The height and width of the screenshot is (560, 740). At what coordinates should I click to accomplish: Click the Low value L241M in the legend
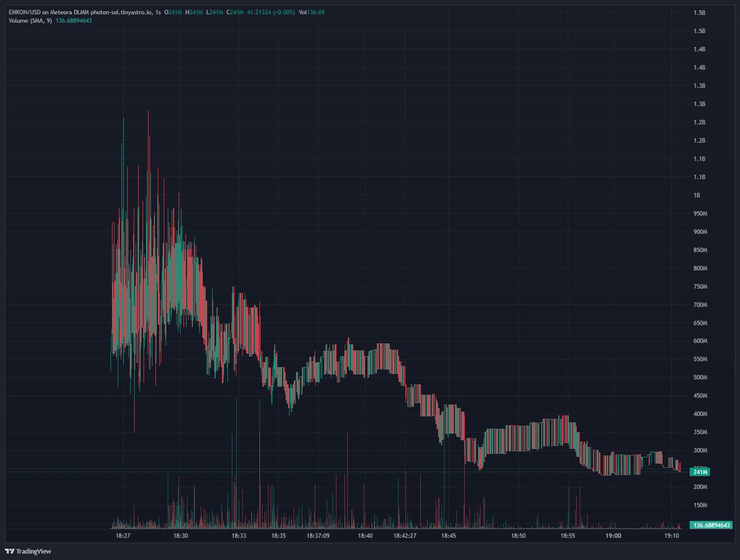(x=215, y=13)
